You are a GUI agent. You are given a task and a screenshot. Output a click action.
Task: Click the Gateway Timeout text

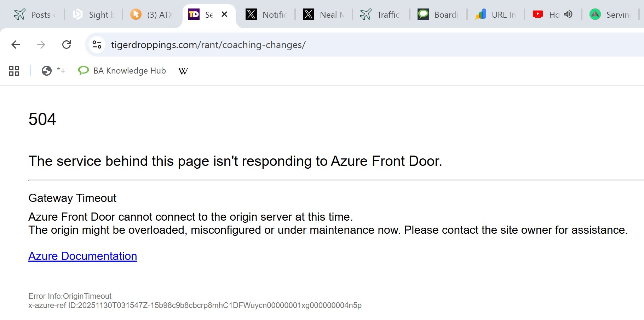[x=72, y=198]
